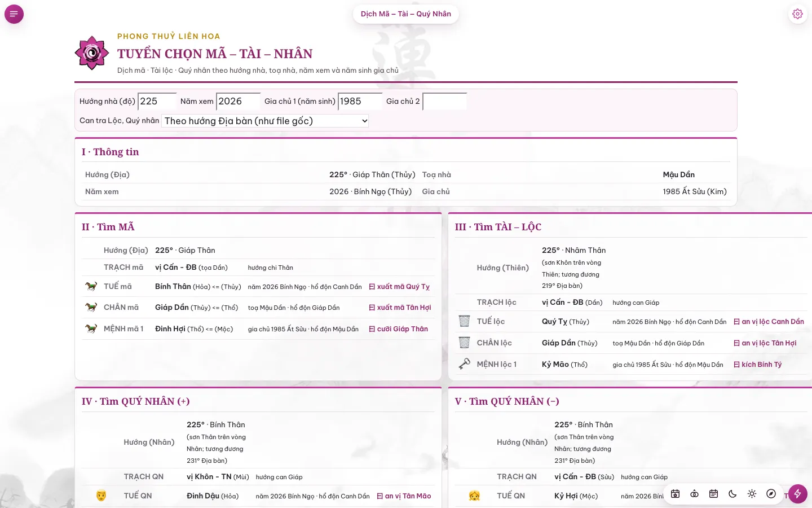
Task: Open the Can tra Lộc, Quý nhân dropdown
Action: click(x=265, y=121)
